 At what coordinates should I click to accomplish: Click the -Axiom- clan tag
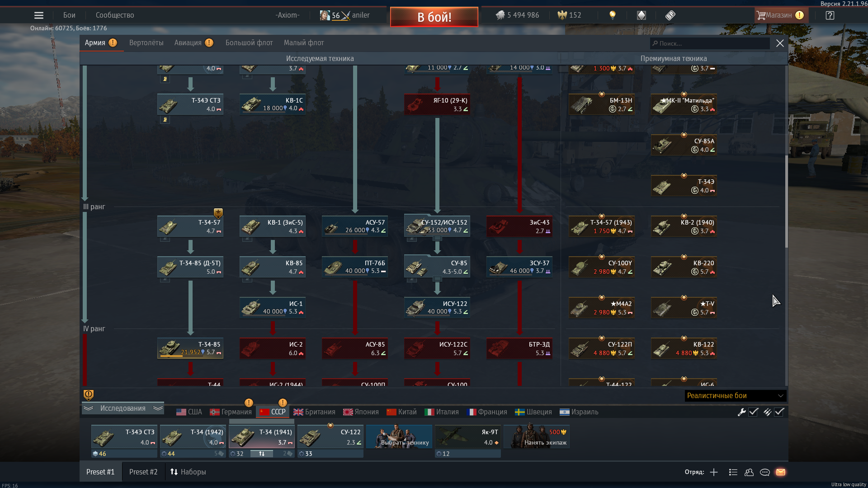coord(288,15)
